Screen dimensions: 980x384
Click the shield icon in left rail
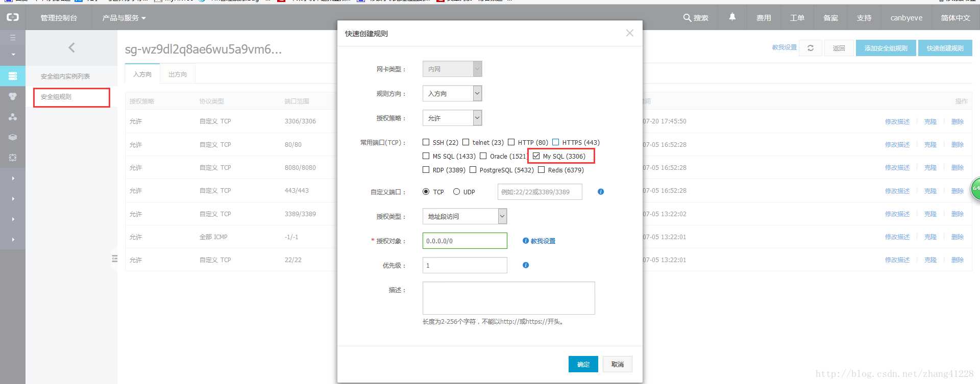(13, 96)
